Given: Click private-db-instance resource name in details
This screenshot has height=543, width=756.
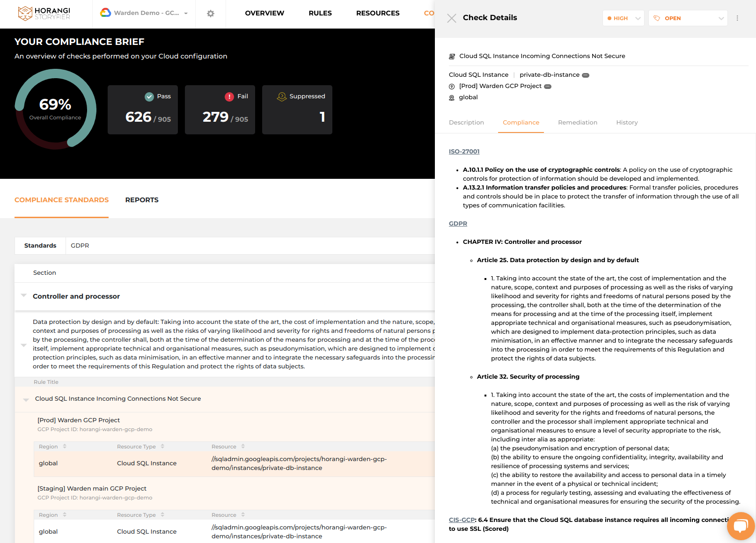Looking at the screenshot, I should pyautogui.click(x=550, y=75).
